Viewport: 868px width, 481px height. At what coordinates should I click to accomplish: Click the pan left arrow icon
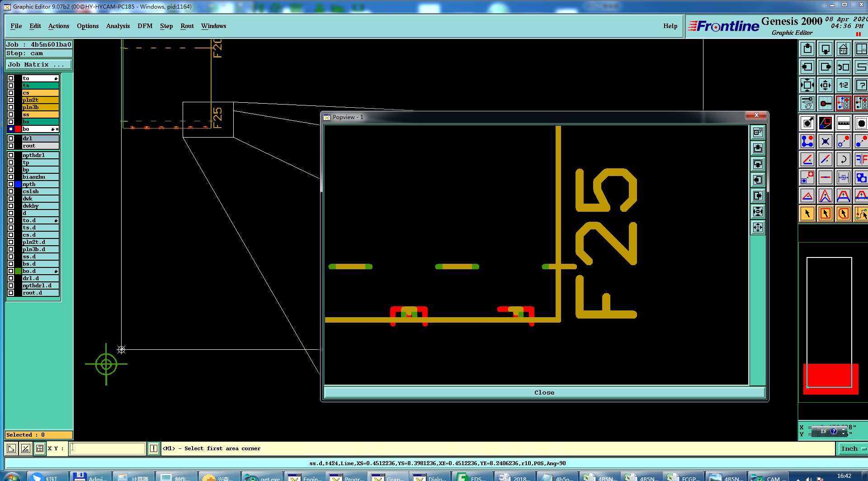pyautogui.click(x=807, y=67)
